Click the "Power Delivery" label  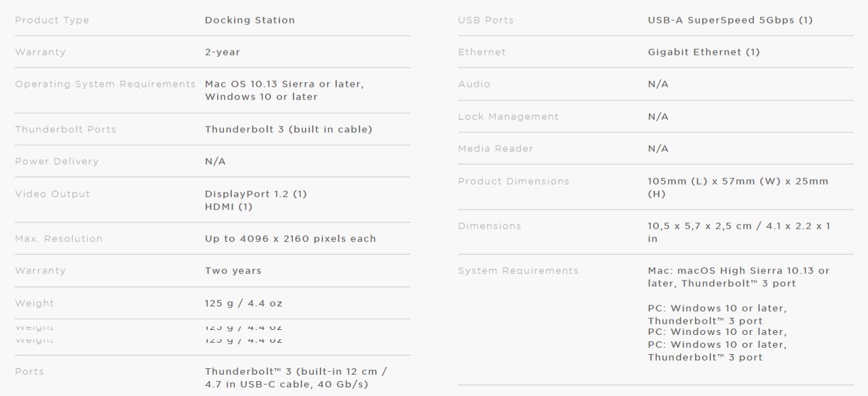pyautogui.click(x=57, y=161)
